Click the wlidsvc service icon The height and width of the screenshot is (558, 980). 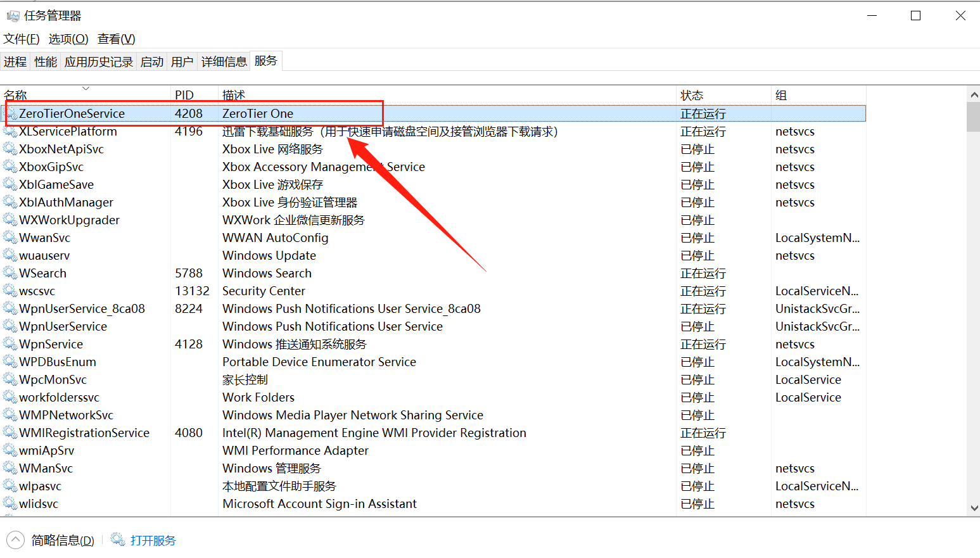[10, 504]
